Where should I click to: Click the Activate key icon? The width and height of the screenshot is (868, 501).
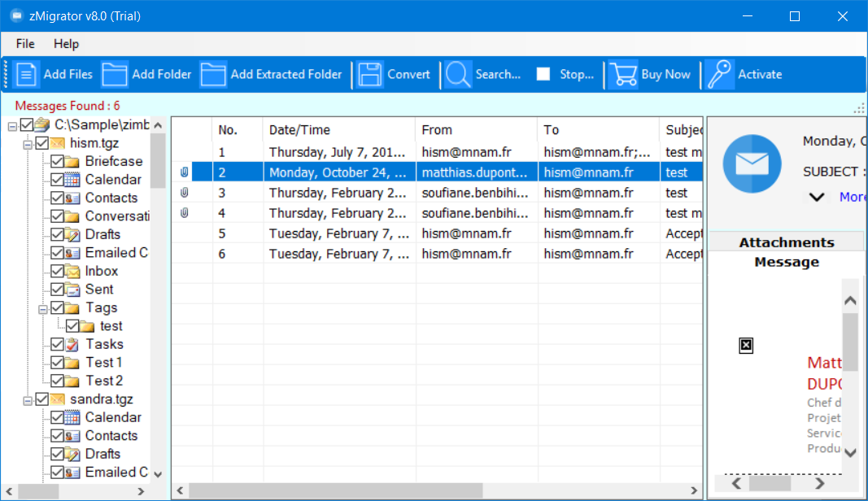tap(720, 74)
